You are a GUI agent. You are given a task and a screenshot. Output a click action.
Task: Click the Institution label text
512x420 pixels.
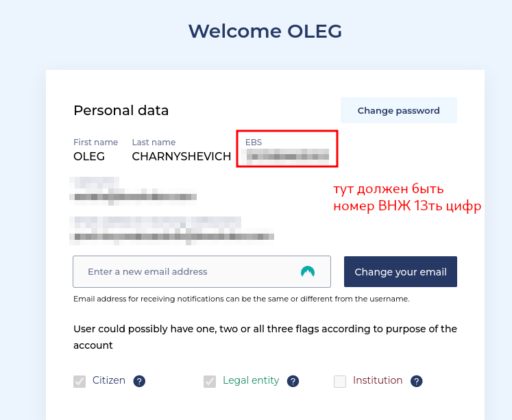(378, 380)
